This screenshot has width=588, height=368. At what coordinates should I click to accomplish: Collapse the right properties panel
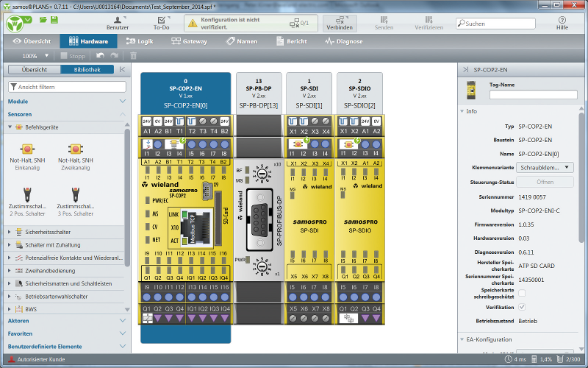466,69
